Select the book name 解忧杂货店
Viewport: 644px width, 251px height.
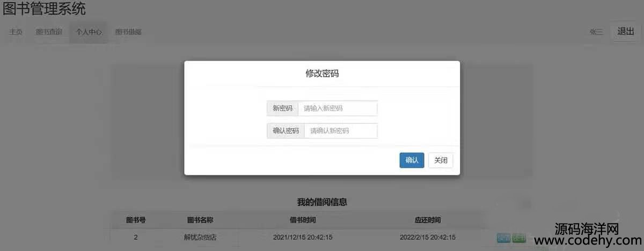pos(200,237)
